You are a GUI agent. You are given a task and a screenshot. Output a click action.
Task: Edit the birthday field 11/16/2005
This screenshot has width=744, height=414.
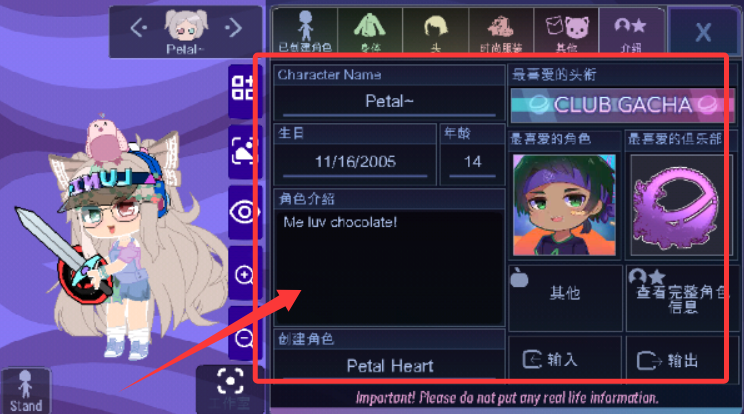355,162
